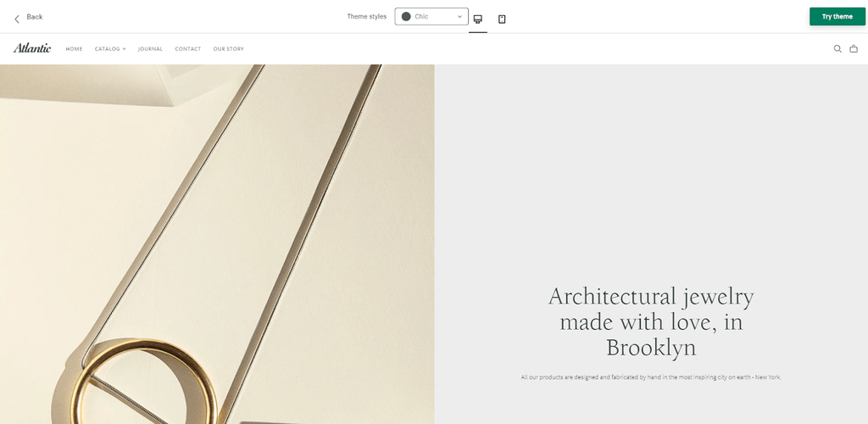
Task: Click the Theme styles label
Action: 366,17
